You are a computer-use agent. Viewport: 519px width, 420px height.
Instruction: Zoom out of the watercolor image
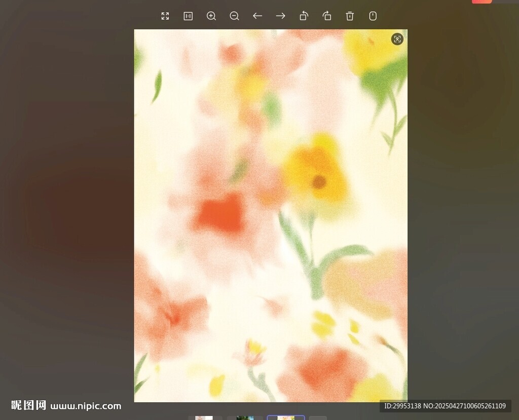tap(234, 16)
